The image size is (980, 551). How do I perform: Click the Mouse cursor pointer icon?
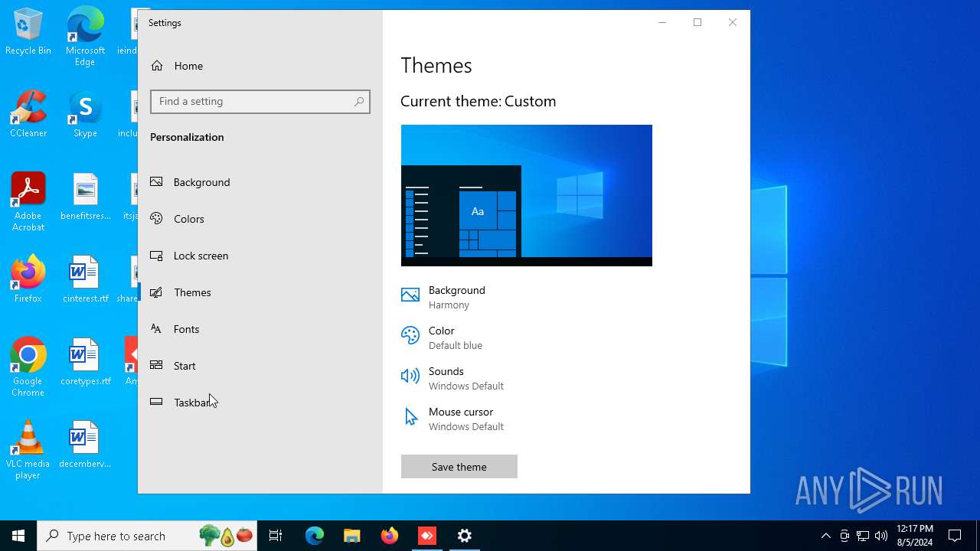click(411, 416)
